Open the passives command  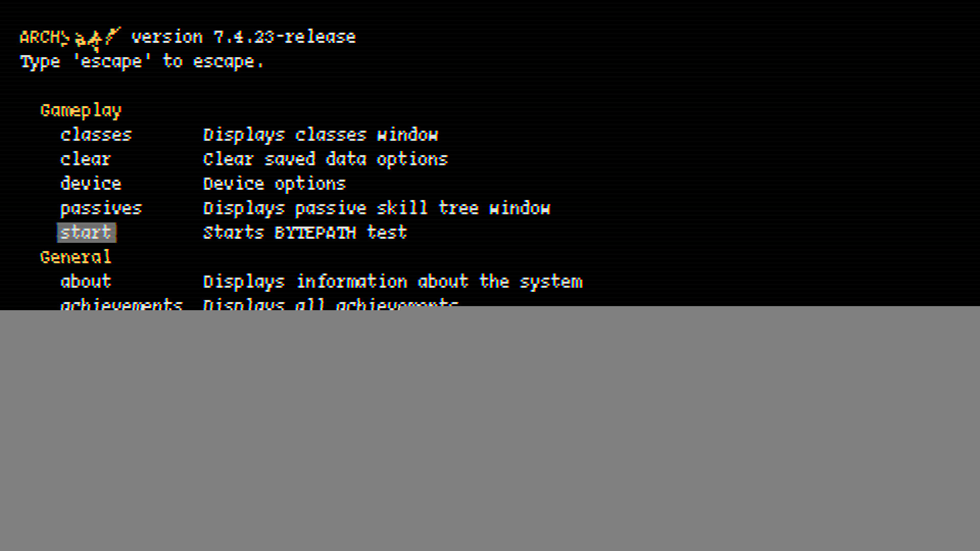pos(101,208)
